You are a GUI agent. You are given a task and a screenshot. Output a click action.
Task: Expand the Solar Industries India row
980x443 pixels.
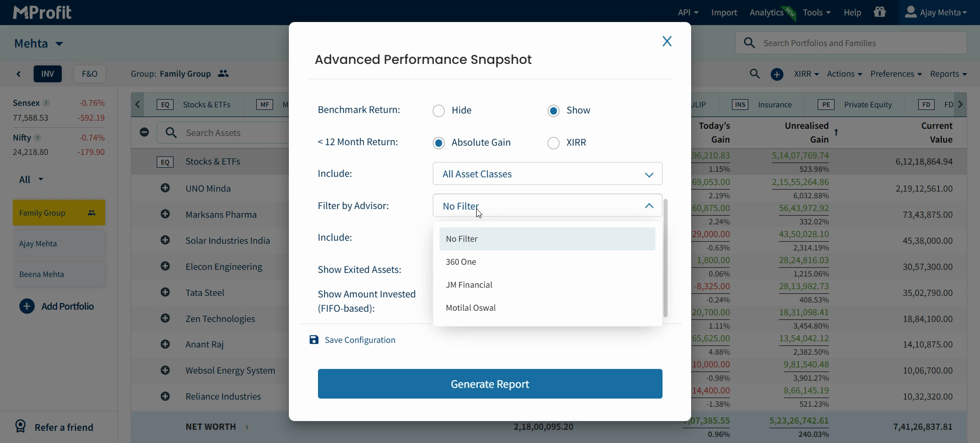165,240
